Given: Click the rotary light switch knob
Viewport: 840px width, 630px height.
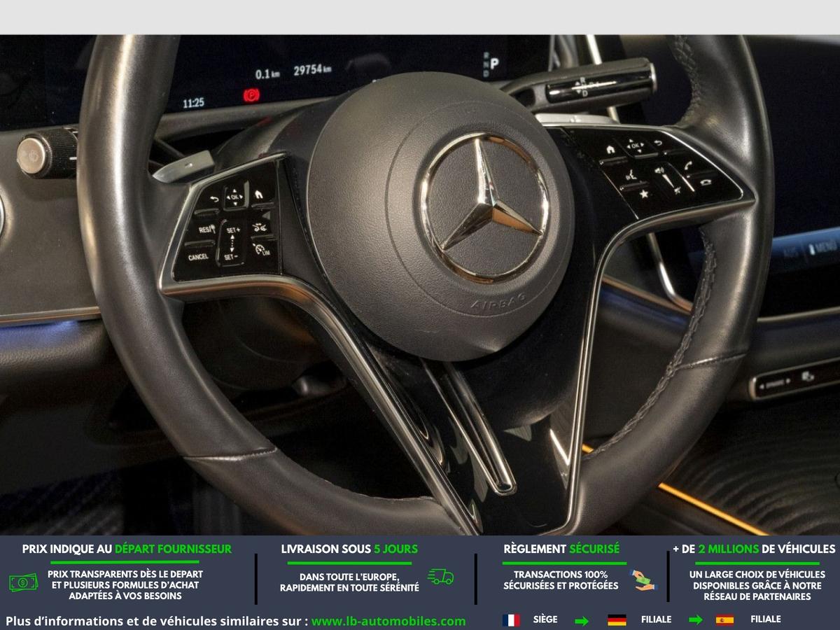Looking at the screenshot, I should pos(48,152).
